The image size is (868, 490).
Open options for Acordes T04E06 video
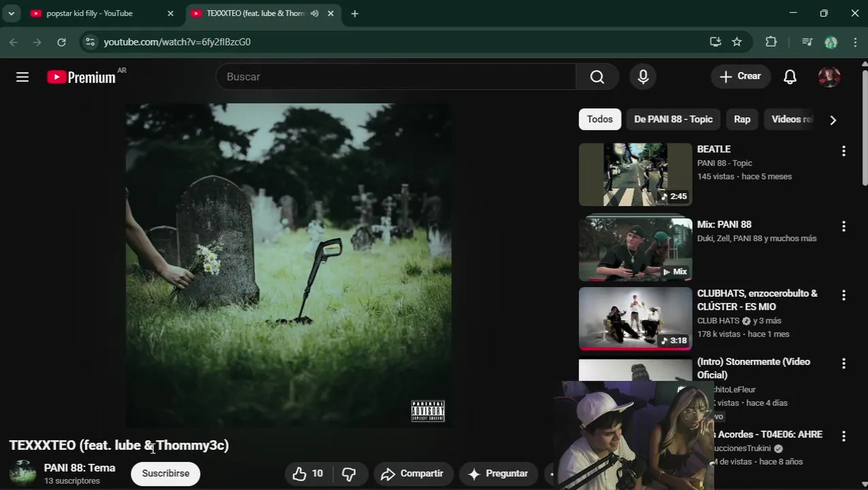tap(843, 436)
